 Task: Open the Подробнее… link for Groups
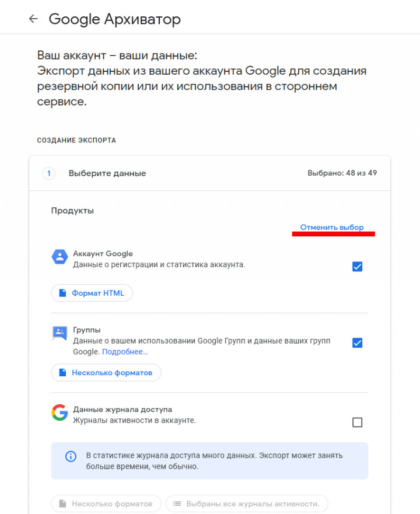click(x=125, y=352)
